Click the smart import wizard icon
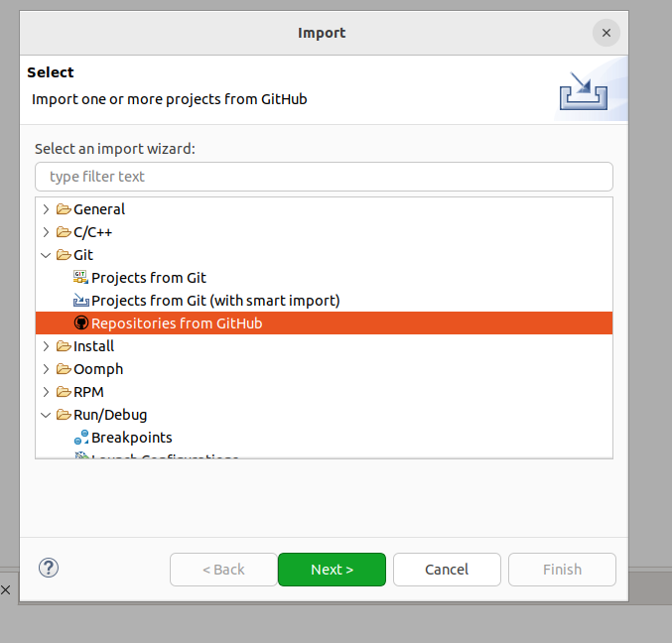The width and height of the screenshot is (672, 643). 80,301
